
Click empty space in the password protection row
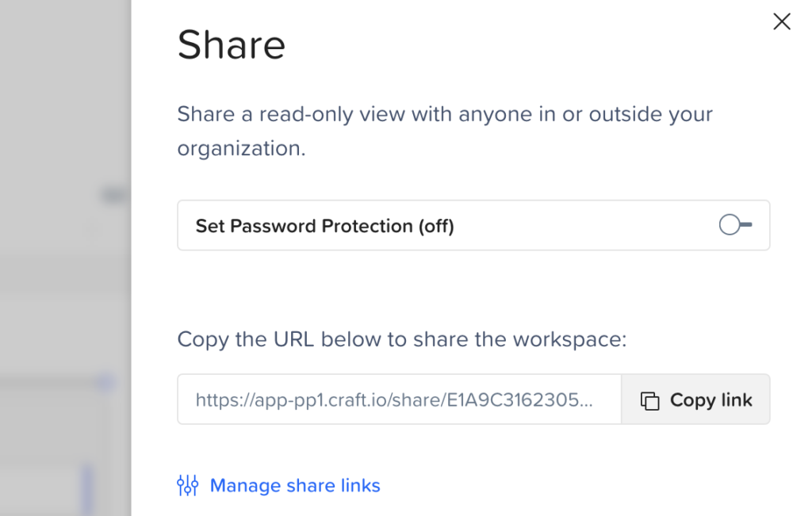[585, 226]
